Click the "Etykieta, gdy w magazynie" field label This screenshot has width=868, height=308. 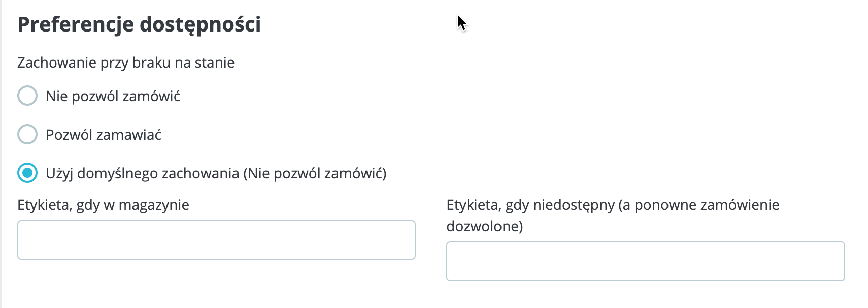click(x=103, y=205)
